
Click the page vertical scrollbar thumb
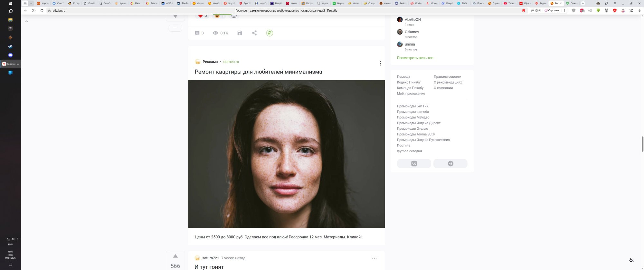642,144
